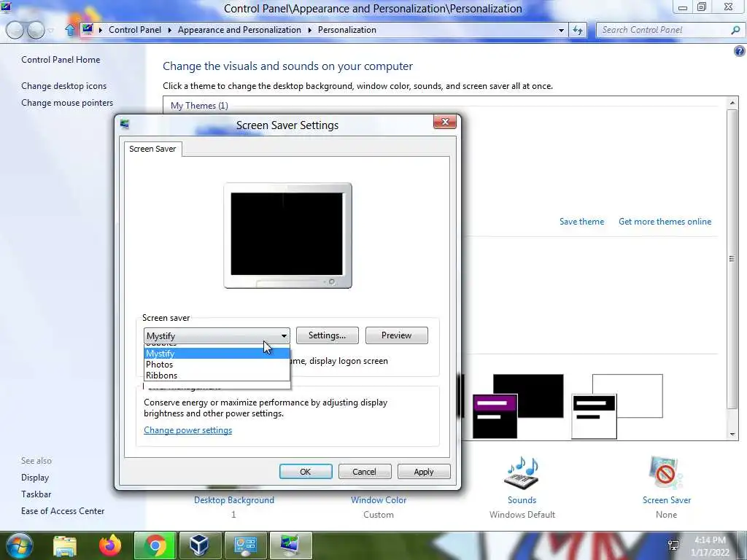Click the Forward navigation button
This screenshot has width=747, height=560.
[x=36, y=30]
